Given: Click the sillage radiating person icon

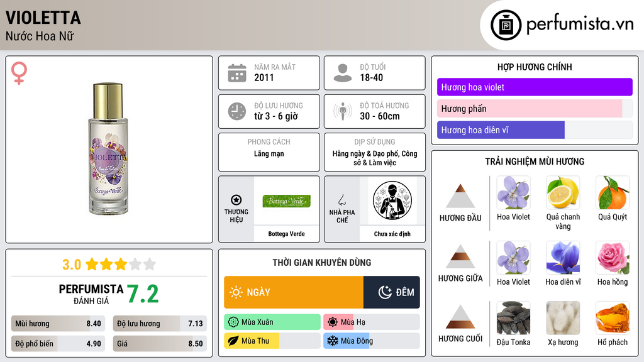Looking at the screenshot, I should 343,111.
